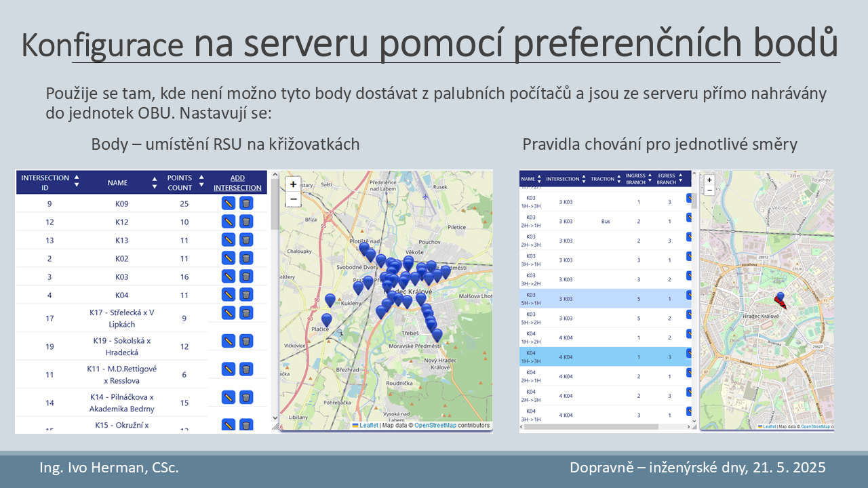Open OpenStreetMap link on rules map
The height and width of the screenshot is (488, 868).
pyautogui.click(x=815, y=426)
